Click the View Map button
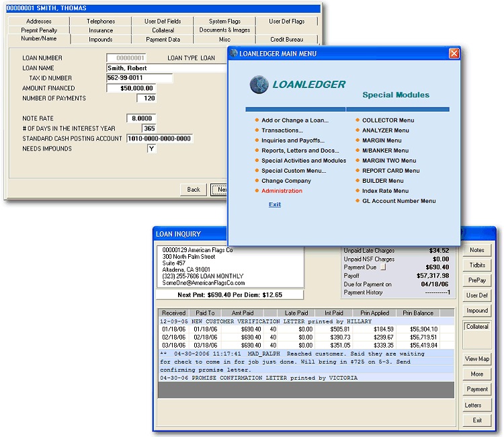This screenshot has width=504, height=437. point(477,359)
